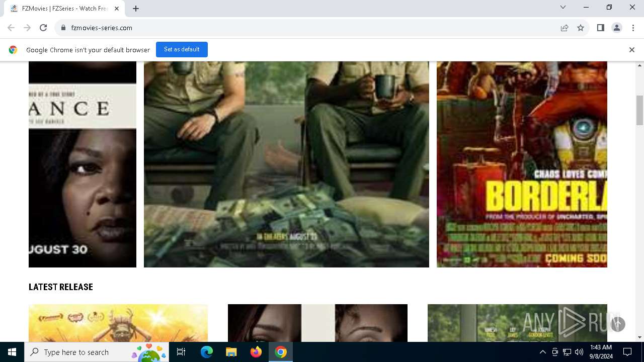This screenshot has width=644, height=362.
Task: Launch Firefox from the taskbar
Action: pyautogui.click(x=256, y=352)
